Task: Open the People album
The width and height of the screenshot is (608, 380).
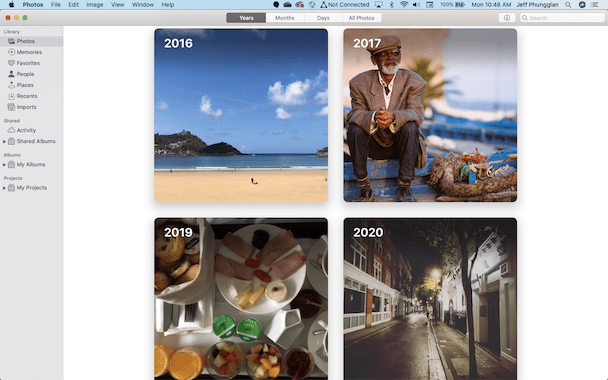Action: (25, 74)
